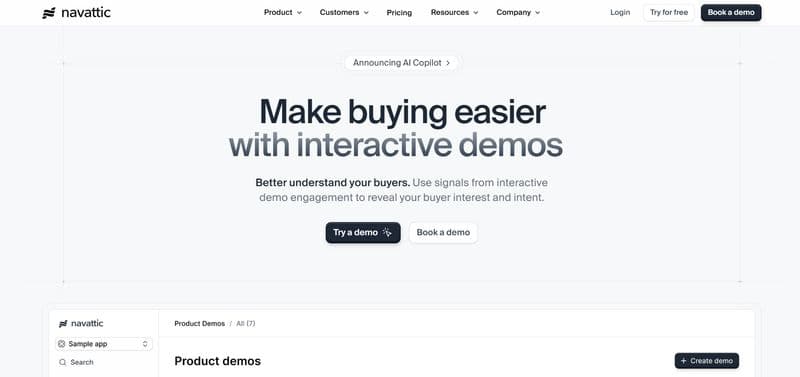
Task: Open the Product dropdown menu
Action: click(x=283, y=12)
